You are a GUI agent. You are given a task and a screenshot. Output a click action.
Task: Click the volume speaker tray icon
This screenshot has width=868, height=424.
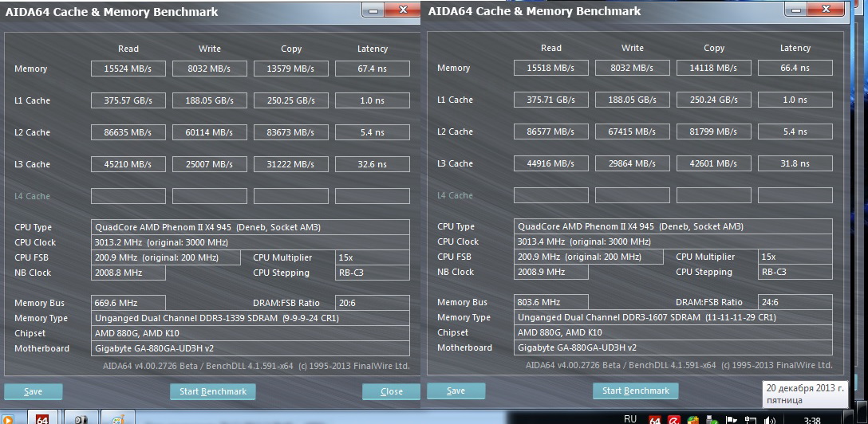pyautogui.click(x=770, y=420)
